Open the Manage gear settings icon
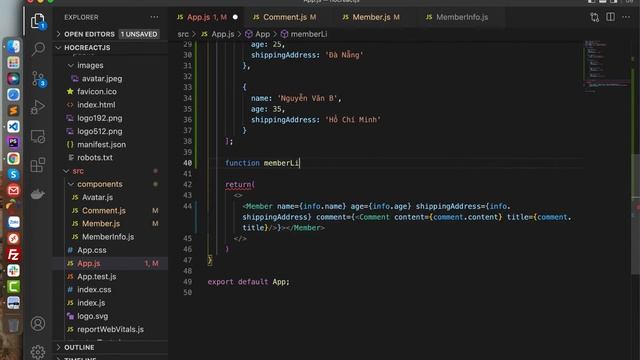The width and height of the screenshot is (640, 360). click(38, 351)
